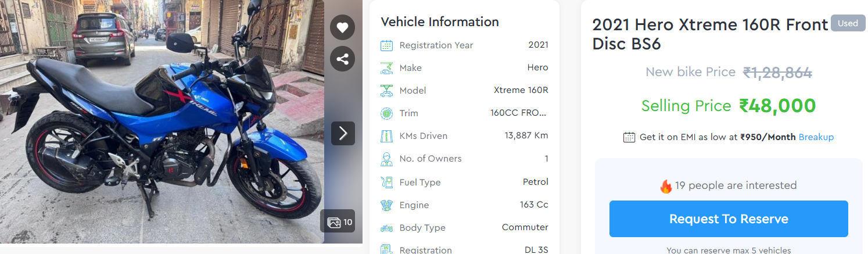Click Request To Reserve button
Screen dimensions: 868x254
729,219
